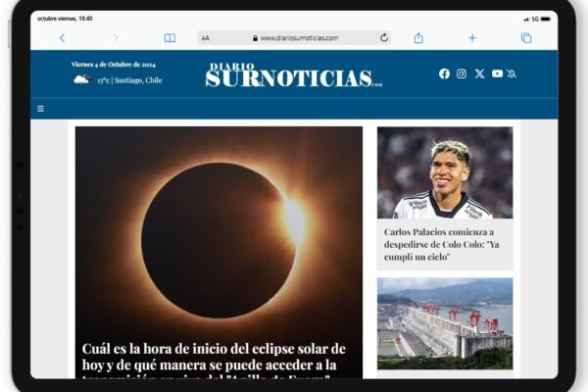Viewport: 588px width, 392px height.
Task: Tap the AA reader text-size button
Action: (205, 38)
